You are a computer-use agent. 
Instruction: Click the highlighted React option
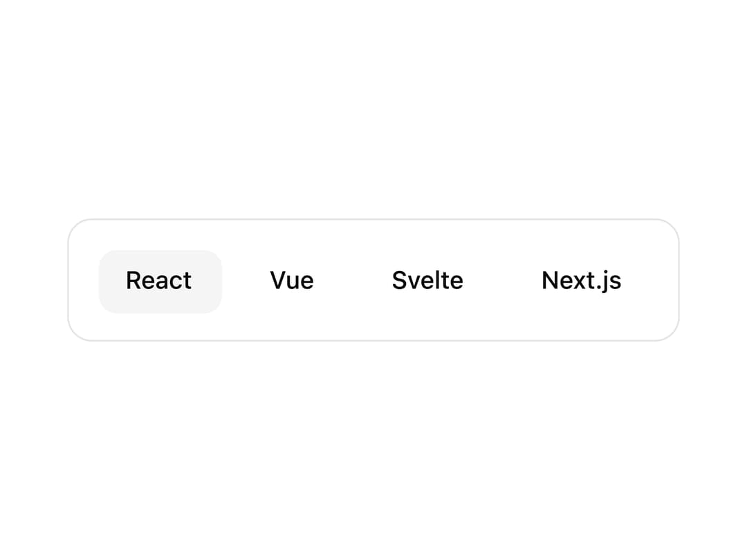click(x=160, y=281)
